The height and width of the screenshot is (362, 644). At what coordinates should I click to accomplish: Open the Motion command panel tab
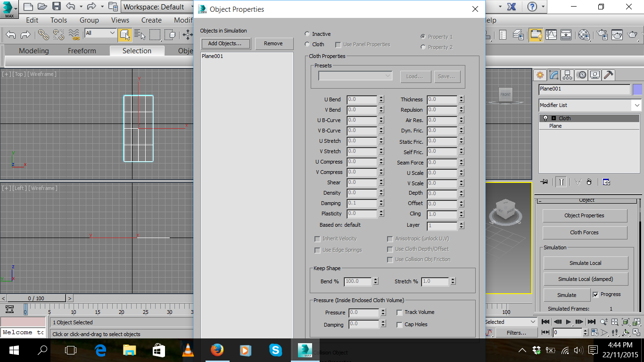pos(581,74)
